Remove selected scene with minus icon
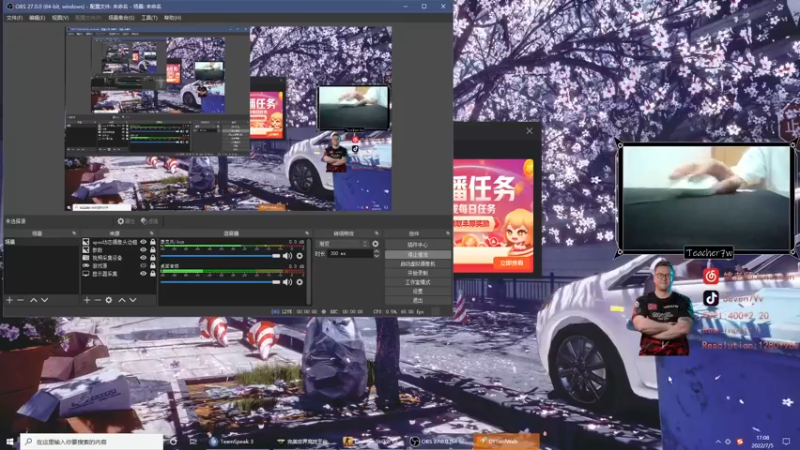This screenshot has height=450, width=800. click(x=20, y=300)
